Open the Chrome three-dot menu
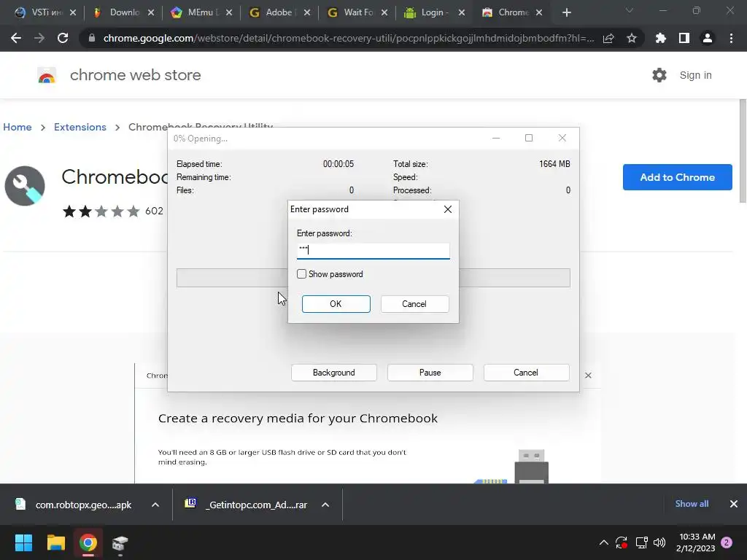This screenshot has height=560, width=747. point(731,38)
